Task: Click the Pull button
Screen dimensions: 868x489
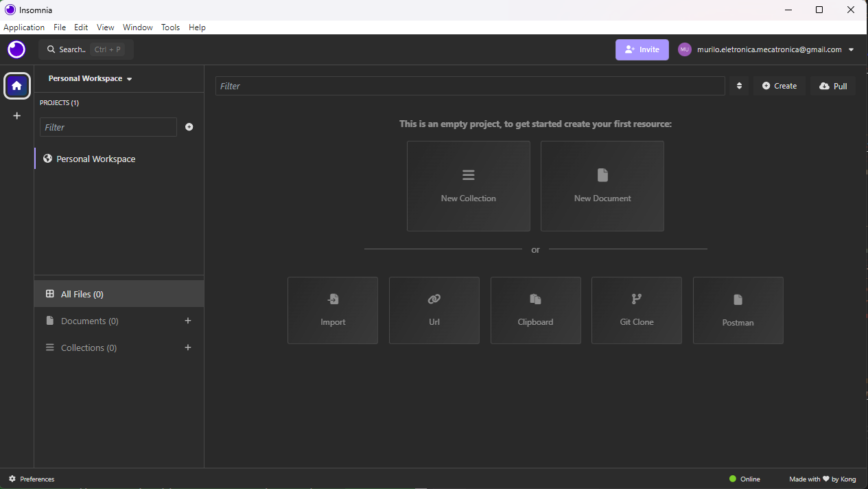Action: [x=833, y=86]
